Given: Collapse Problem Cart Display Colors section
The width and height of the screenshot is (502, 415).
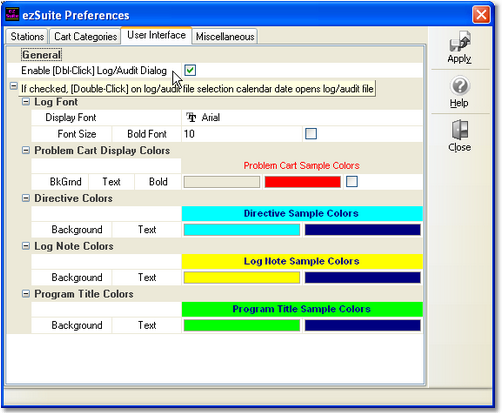Looking at the screenshot, I should (x=26, y=150).
